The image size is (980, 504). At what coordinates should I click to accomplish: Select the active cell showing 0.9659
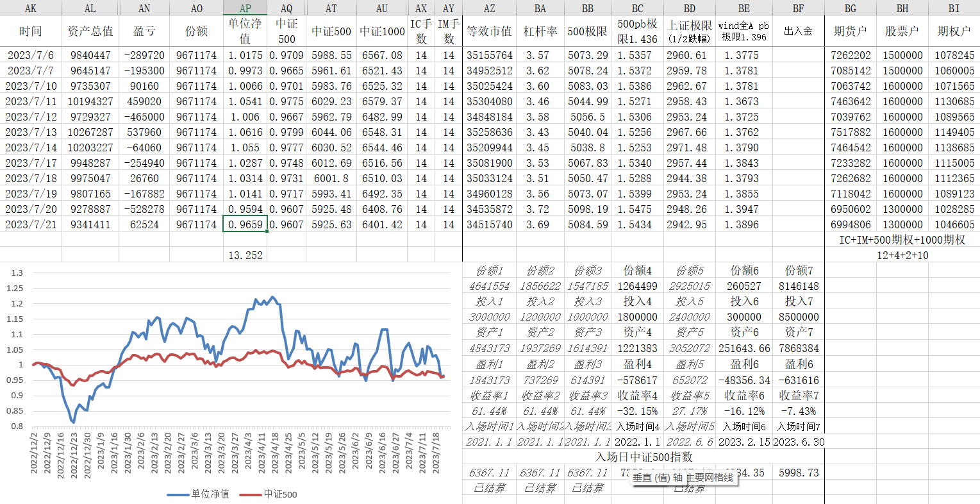245,224
